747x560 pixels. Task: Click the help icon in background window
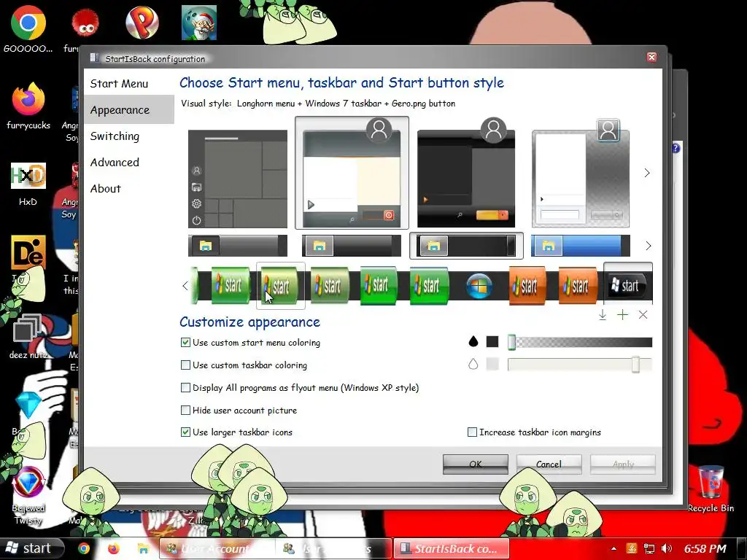coord(676,148)
